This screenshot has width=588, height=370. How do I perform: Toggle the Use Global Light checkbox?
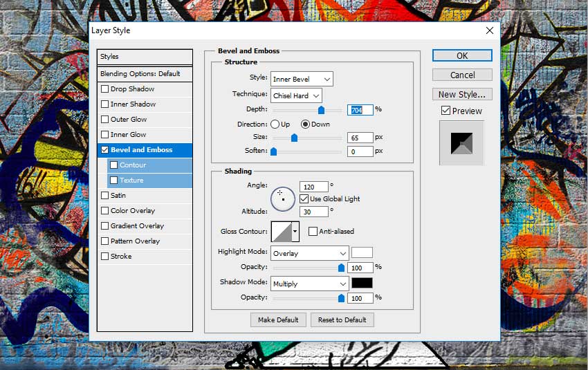(304, 199)
